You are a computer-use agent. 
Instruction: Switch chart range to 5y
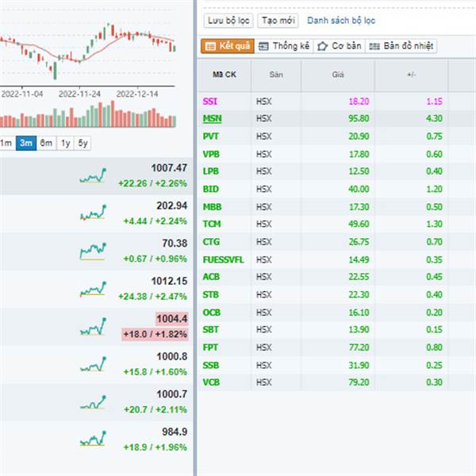tap(83, 143)
